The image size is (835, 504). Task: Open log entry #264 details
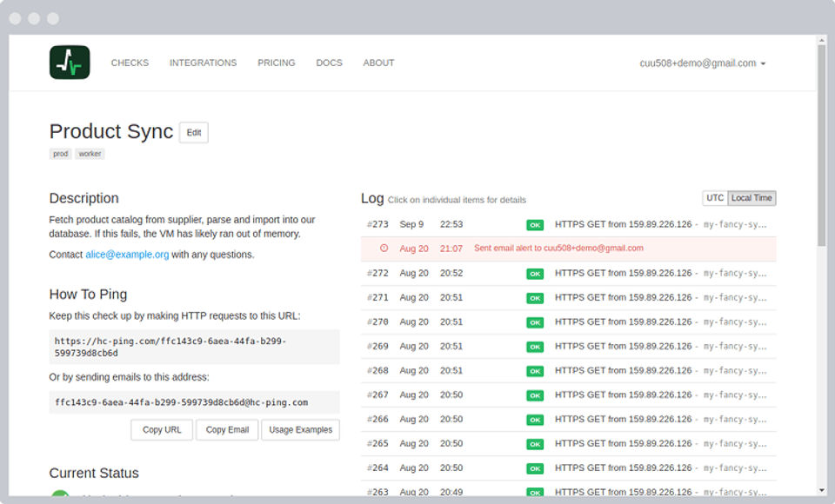pos(568,468)
